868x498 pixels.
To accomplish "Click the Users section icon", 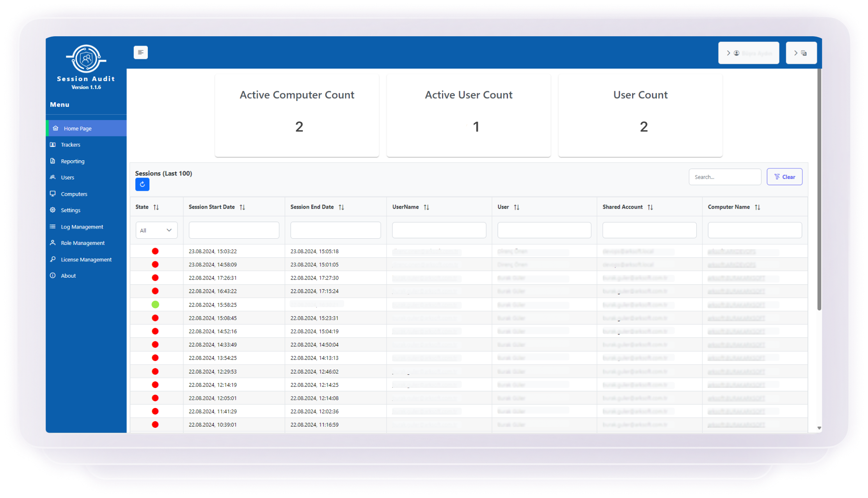I will pyautogui.click(x=53, y=177).
